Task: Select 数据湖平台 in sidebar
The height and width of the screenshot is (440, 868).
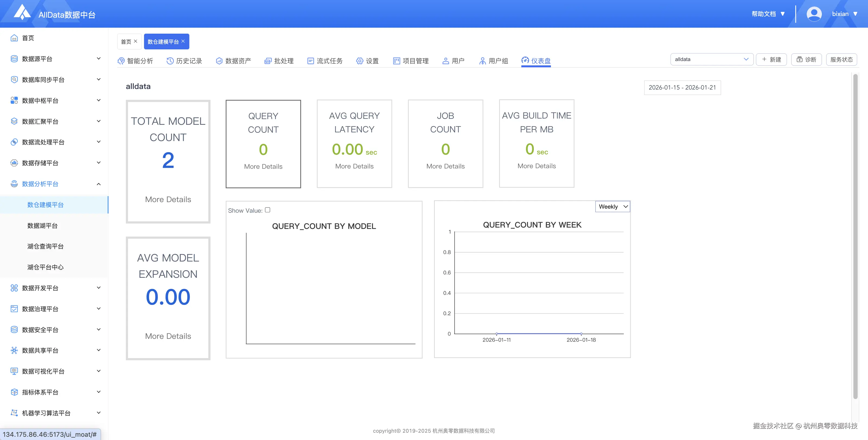Action: pyautogui.click(x=43, y=226)
